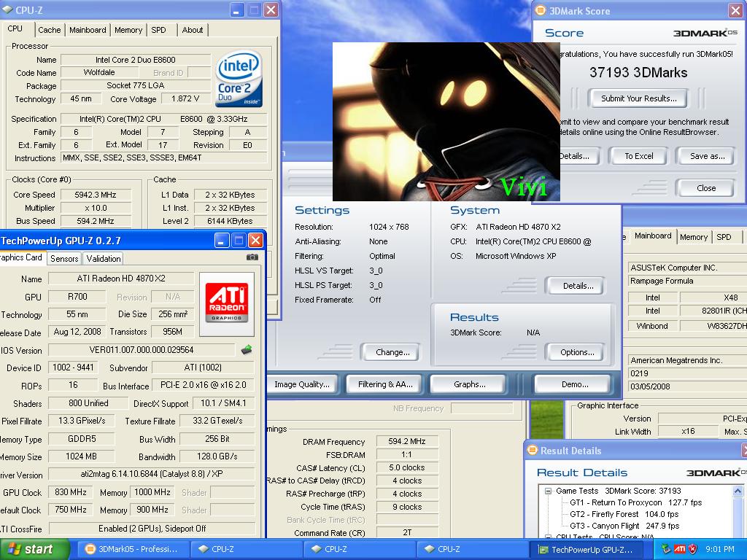The width and height of the screenshot is (747, 560).
Task: Click the Rampage Formula motherboard model field
Action: (687, 281)
